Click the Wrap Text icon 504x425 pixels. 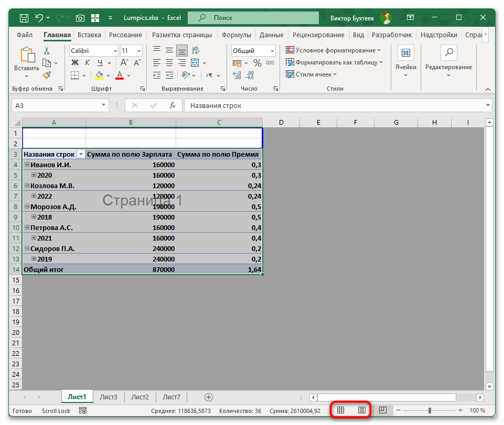click(x=196, y=51)
